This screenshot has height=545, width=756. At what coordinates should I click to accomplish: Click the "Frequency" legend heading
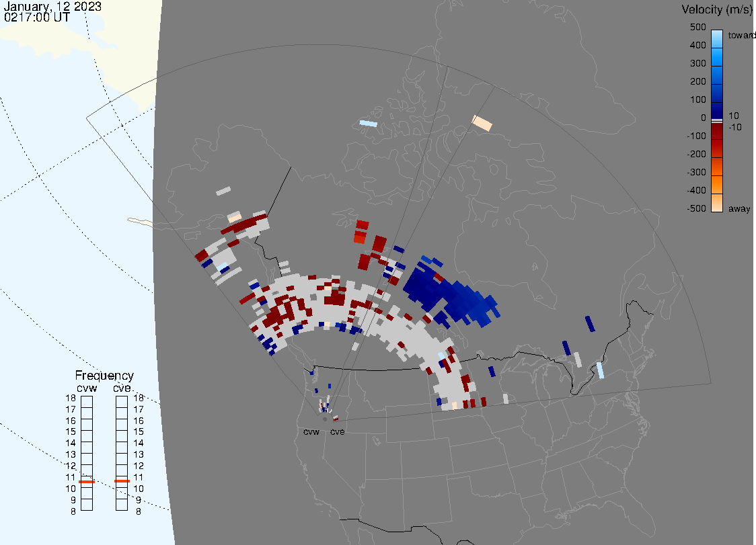(104, 376)
